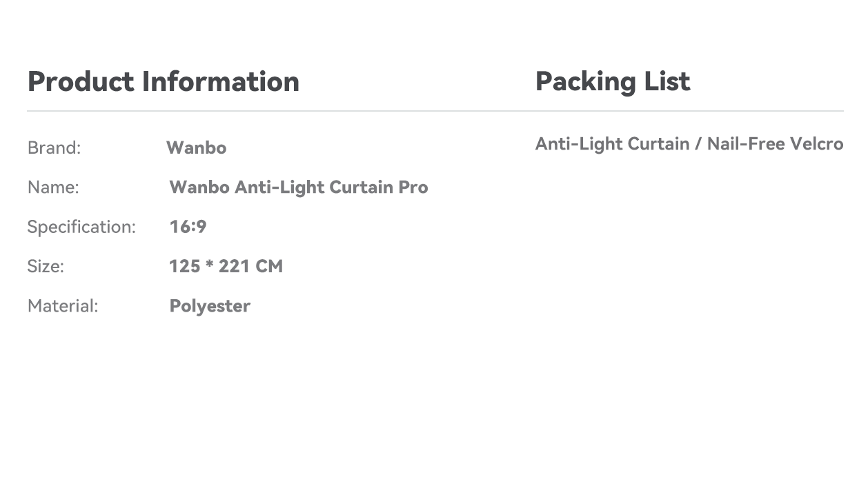Click the Packing List heading
The width and height of the screenshot is (868, 497).
coord(613,81)
